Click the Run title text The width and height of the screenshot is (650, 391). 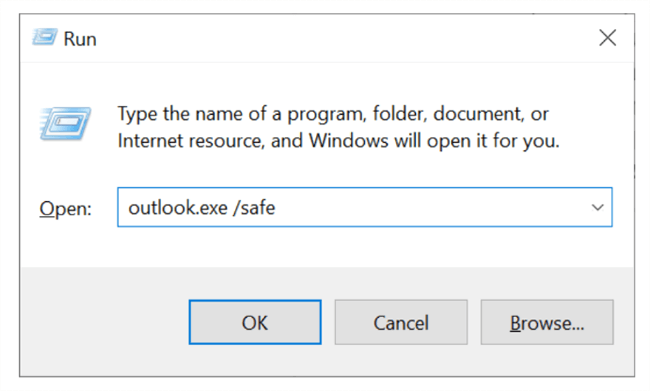point(80,39)
